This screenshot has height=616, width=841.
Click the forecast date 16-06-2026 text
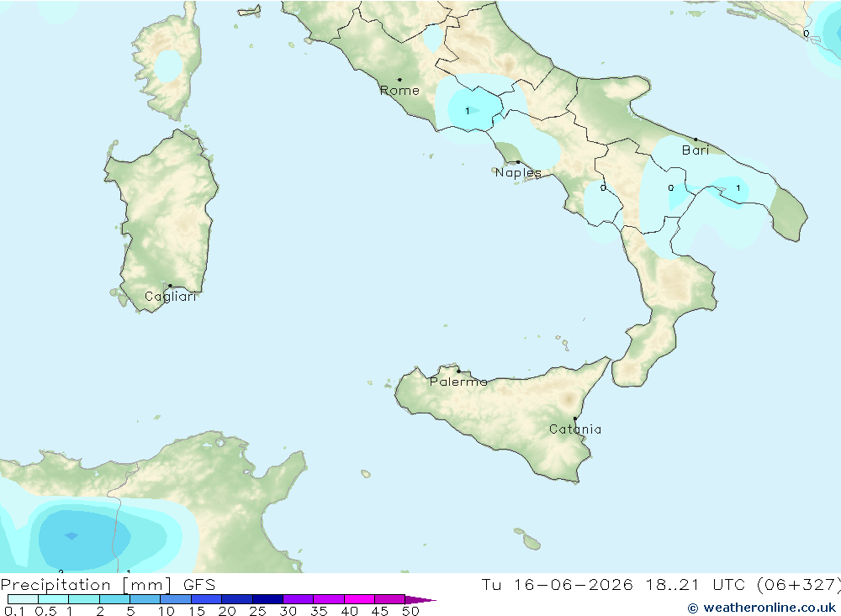[573, 584]
